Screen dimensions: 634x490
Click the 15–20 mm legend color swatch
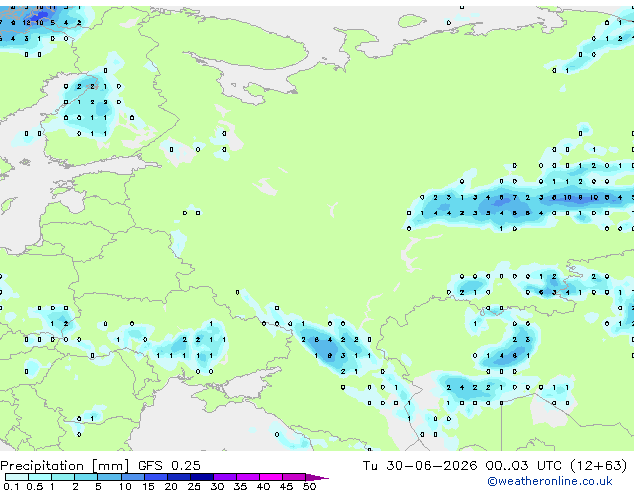pyautogui.click(x=156, y=477)
